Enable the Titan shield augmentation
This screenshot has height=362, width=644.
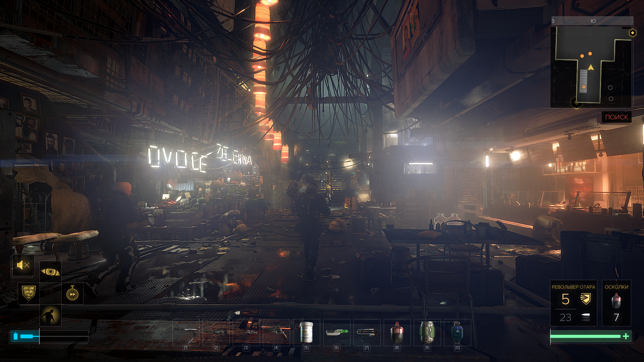(x=29, y=293)
